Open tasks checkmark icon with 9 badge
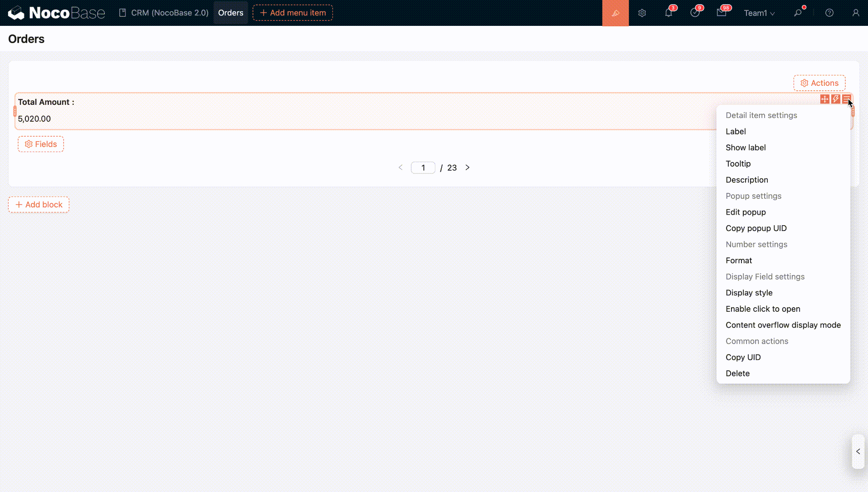The image size is (868, 492). (695, 13)
